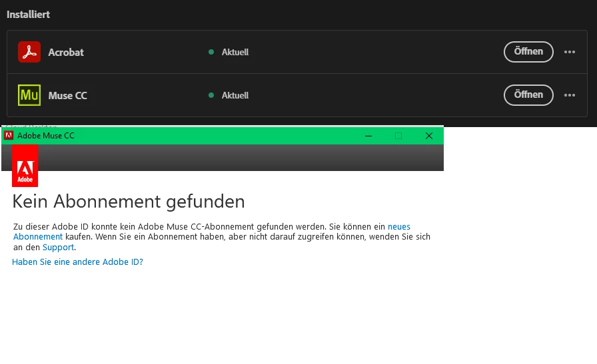The image size is (597, 364).
Task: Click the Acrobat app icon
Action: coord(29,52)
